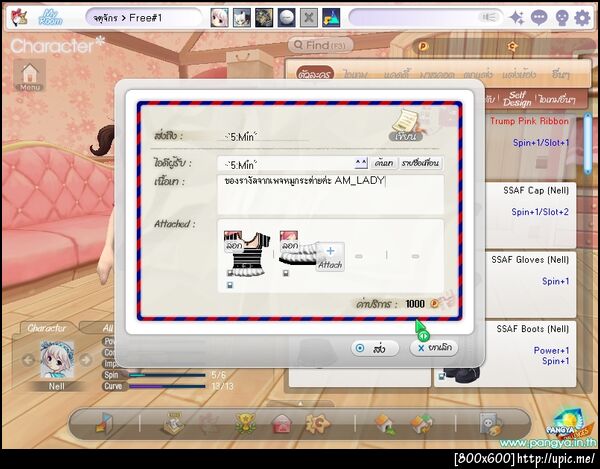Click the message body text area
This screenshot has height=469, width=600.
point(331,194)
